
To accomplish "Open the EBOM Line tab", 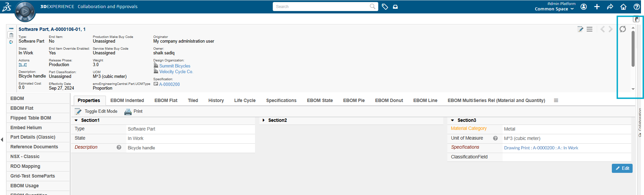I will 425,100.
